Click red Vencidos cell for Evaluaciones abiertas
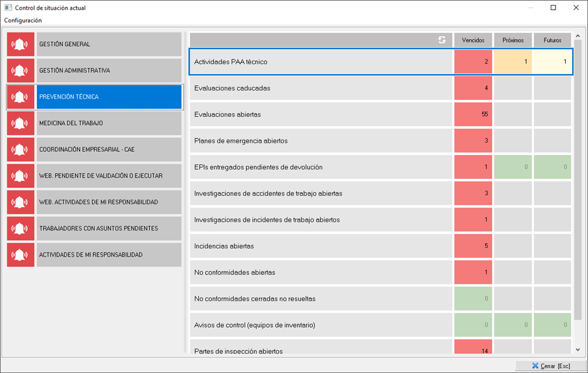This screenshot has width=588, height=373. 473,115
